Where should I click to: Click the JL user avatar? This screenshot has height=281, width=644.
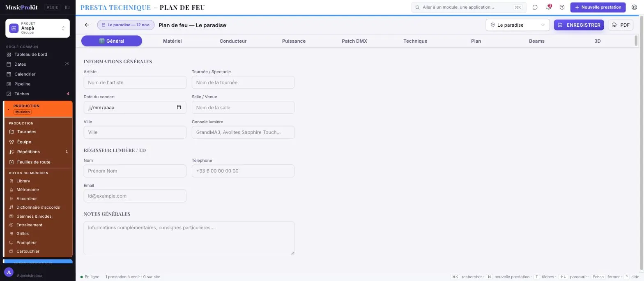9,272
